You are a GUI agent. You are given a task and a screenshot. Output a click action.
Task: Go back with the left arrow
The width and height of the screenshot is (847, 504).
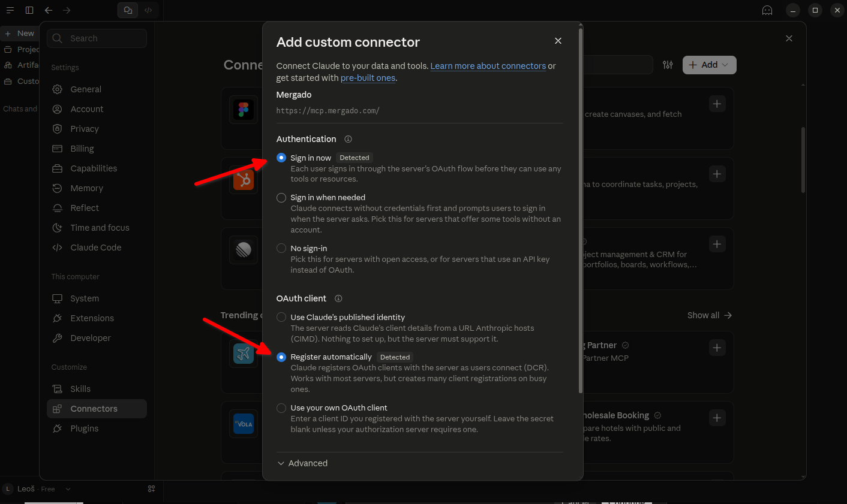point(49,10)
